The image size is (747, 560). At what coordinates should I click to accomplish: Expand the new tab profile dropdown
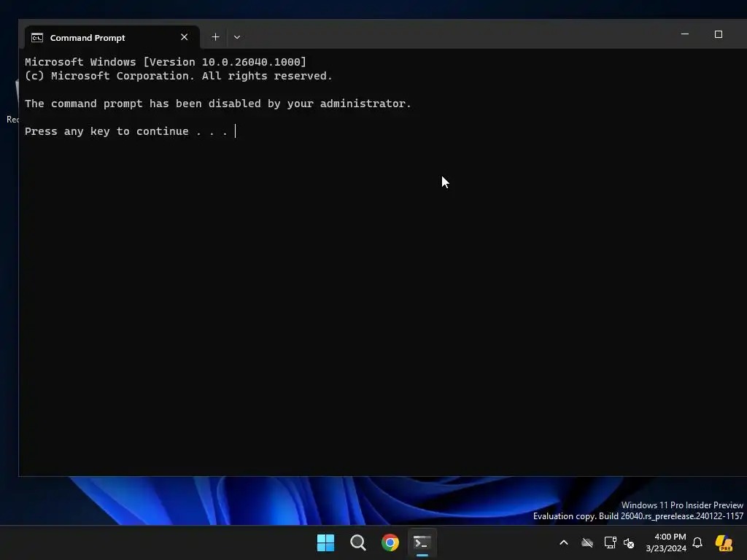pyautogui.click(x=237, y=37)
